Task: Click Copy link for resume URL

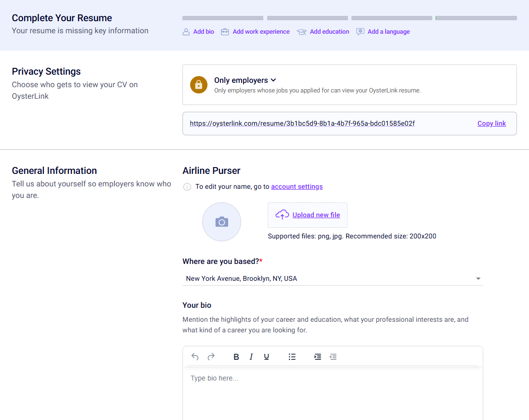Action: tap(491, 124)
